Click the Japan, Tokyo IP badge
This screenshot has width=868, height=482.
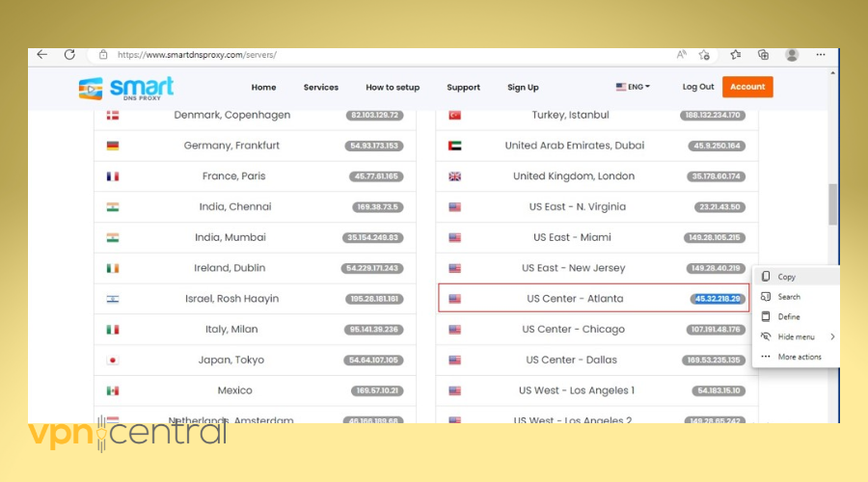coord(373,361)
